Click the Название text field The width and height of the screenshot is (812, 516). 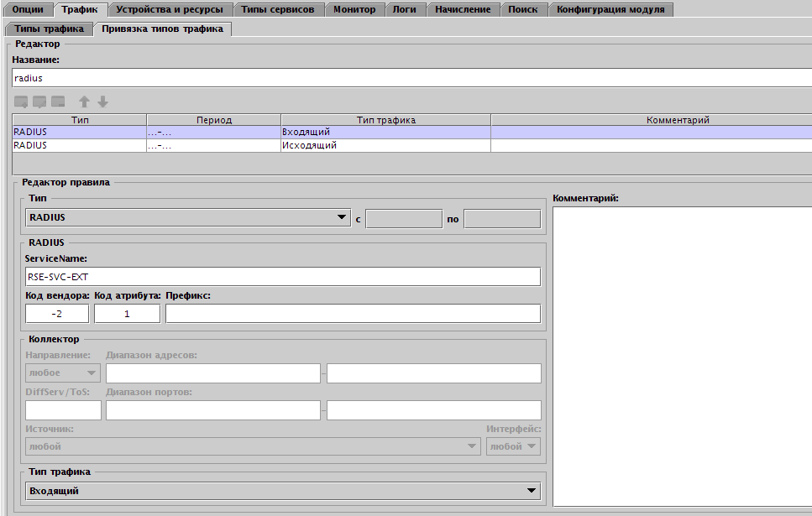[411, 78]
